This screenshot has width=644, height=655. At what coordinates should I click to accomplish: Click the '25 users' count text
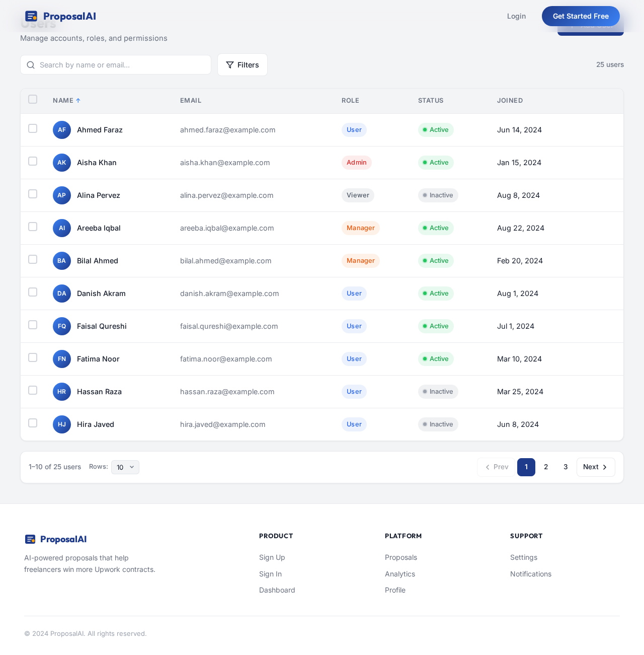click(610, 64)
